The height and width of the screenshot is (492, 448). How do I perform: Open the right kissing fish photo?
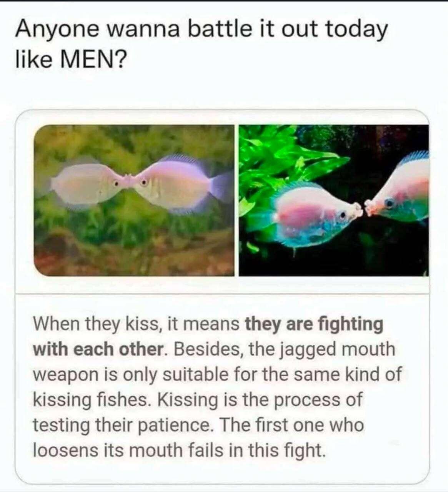click(x=334, y=200)
